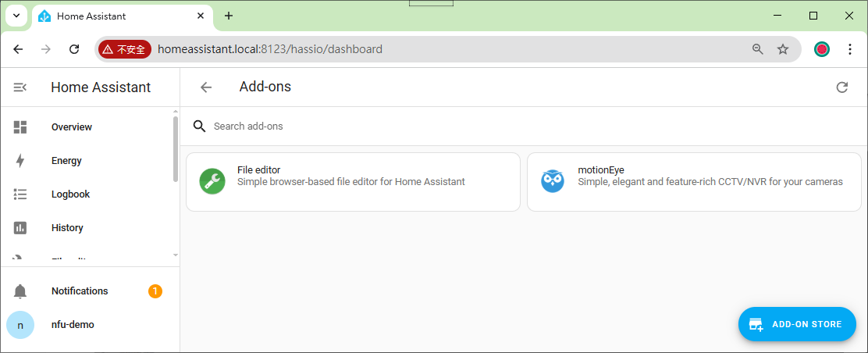Collapse the Home Assistant sidebar menu

point(20,87)
